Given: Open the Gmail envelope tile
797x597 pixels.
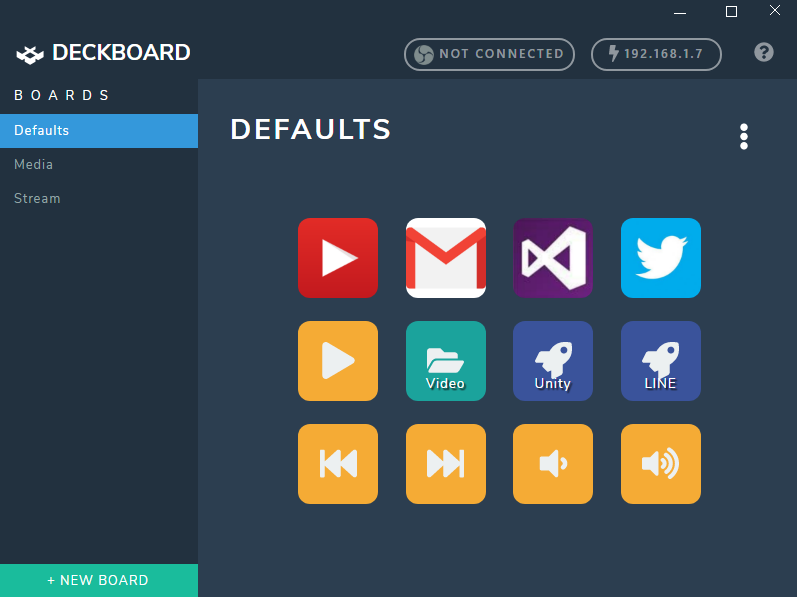Looking at the screenshot, I should click(x=446, y=258).
